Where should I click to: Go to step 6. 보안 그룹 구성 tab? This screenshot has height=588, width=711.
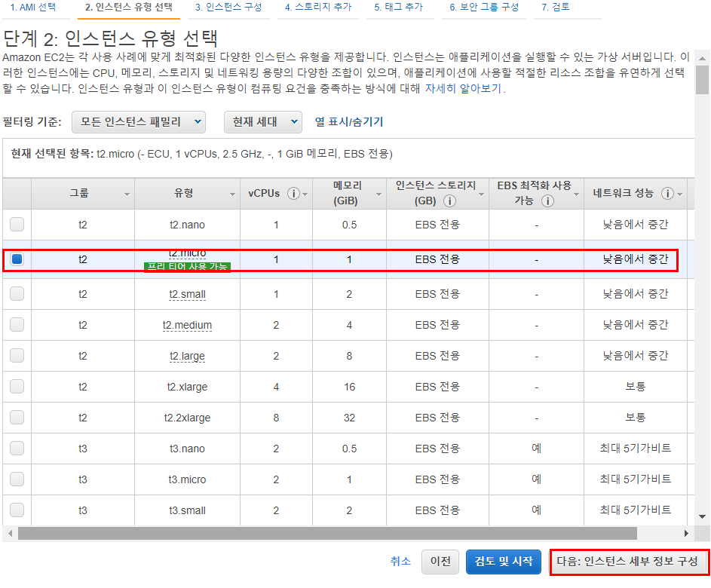484,8
